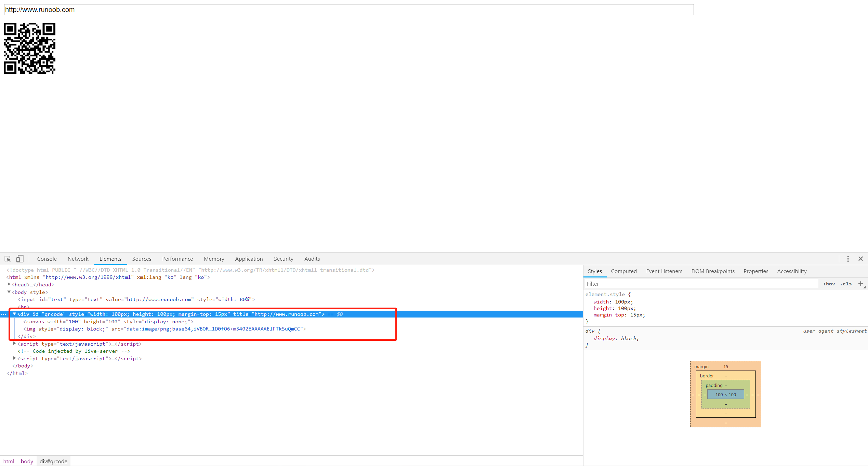868x466 pixels.
Task: Close the DevTools panel
Action: (860, 259)
